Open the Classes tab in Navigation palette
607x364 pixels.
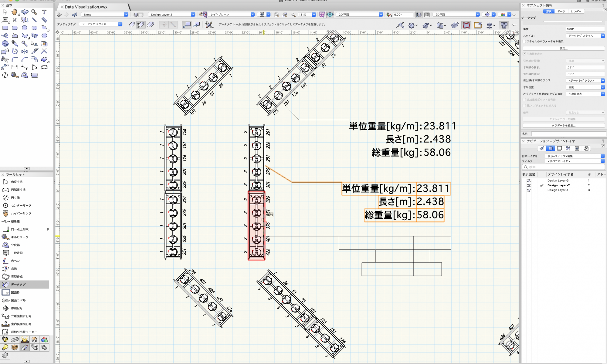pos(542,148)
